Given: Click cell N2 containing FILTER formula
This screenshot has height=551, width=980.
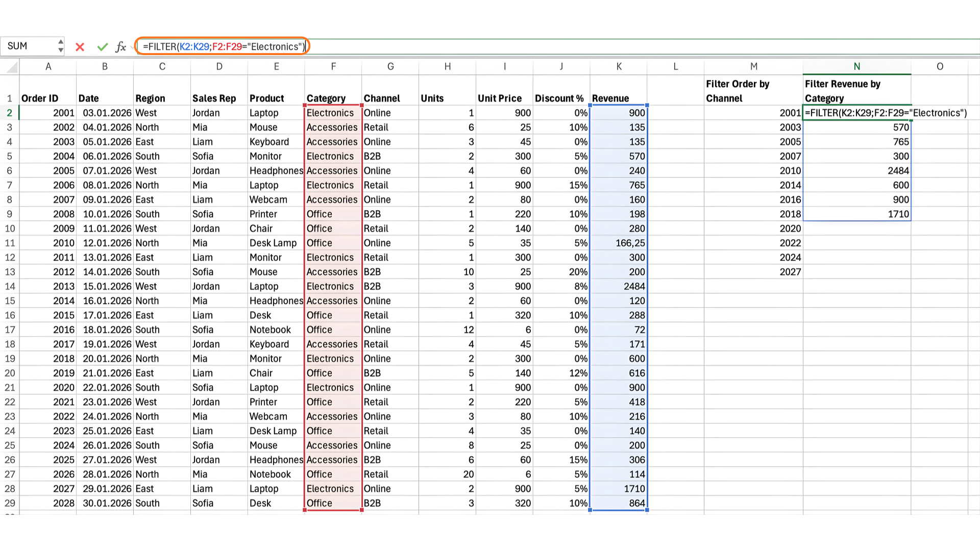Looking at the screenshot, I should pos(856,113).
